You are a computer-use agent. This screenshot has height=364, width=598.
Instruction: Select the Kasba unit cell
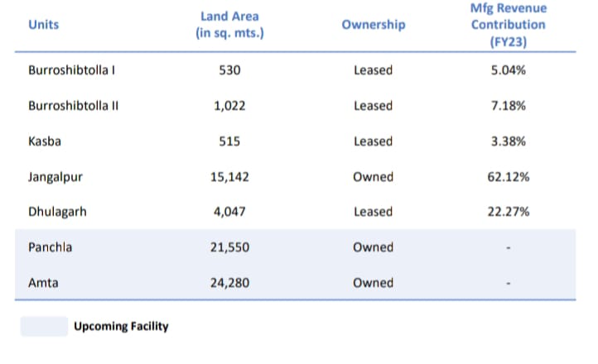click(x=45, y=141)
